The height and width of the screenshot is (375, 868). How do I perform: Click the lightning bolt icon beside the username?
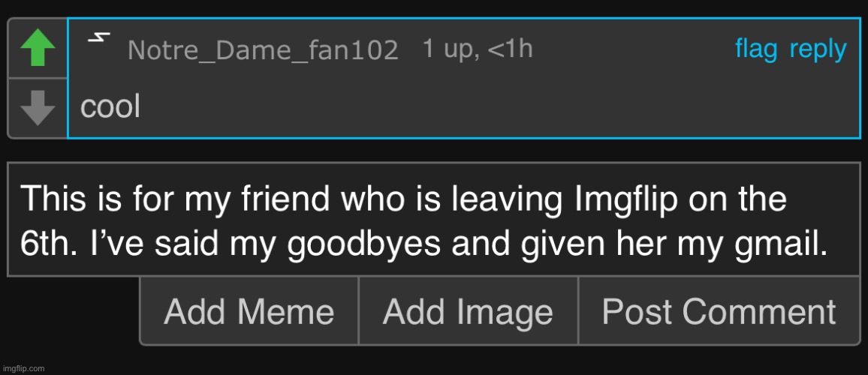click(x=96, y=40)
